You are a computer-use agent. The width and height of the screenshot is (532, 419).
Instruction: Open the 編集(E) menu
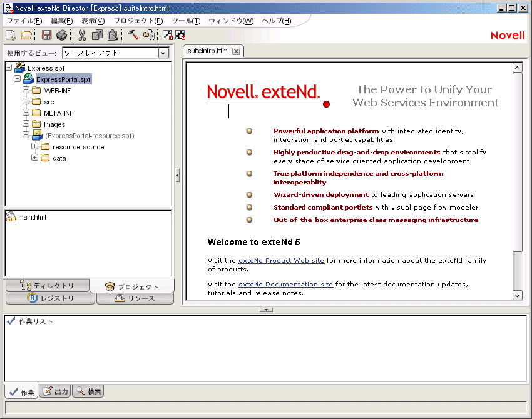point(62,21)
